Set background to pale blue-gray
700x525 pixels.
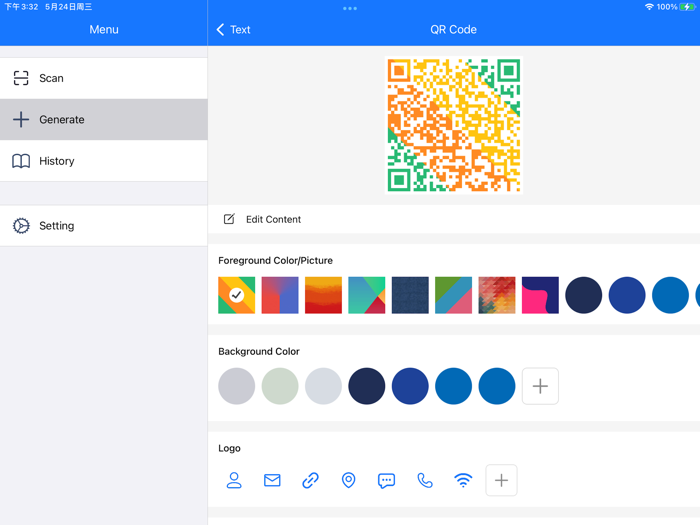323,386
